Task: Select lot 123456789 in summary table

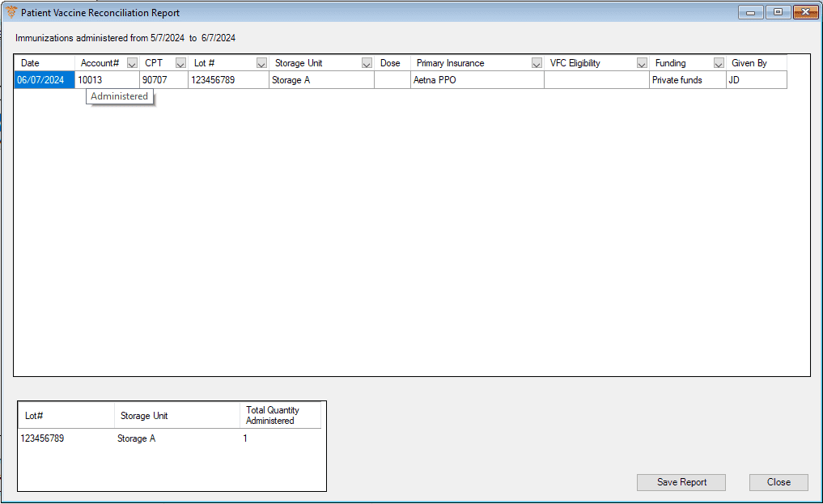Action: coord(42,438)
